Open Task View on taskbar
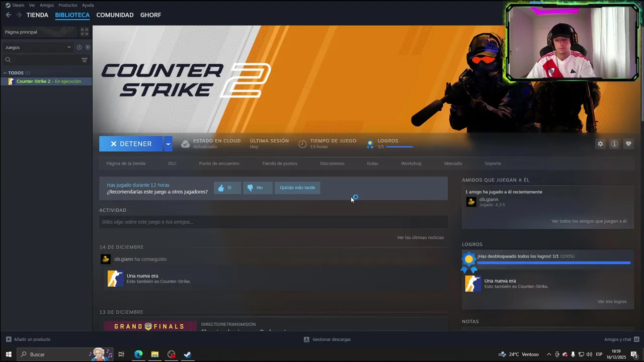This screenshot has height=362, width=644. click(121, 354)
